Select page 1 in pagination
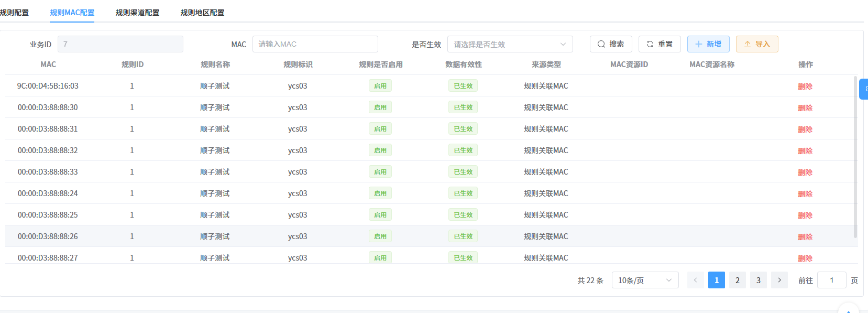This screenshot has width=868, height=313. 717,280
